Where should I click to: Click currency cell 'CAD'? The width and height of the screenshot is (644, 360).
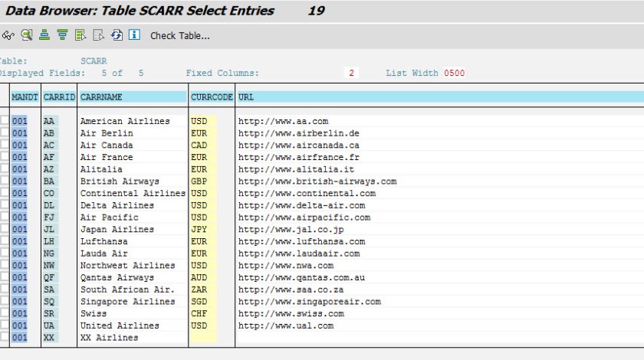click(x=199, y=145)
